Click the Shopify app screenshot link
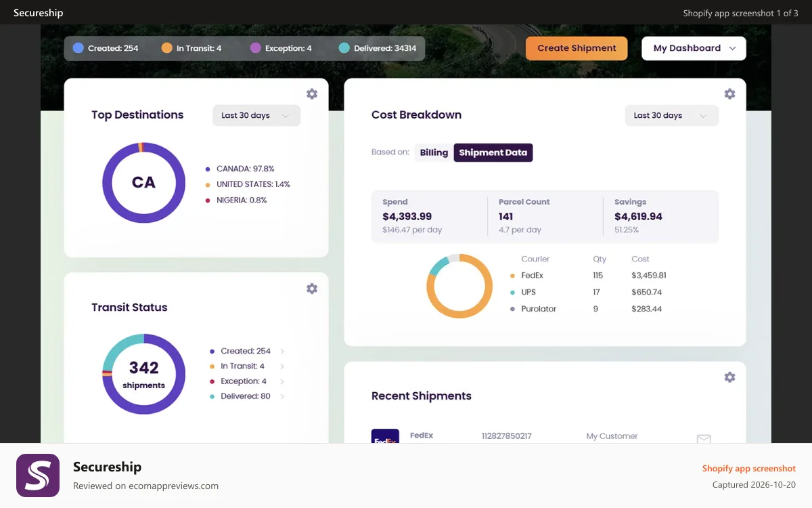 [x=749, y=469]
